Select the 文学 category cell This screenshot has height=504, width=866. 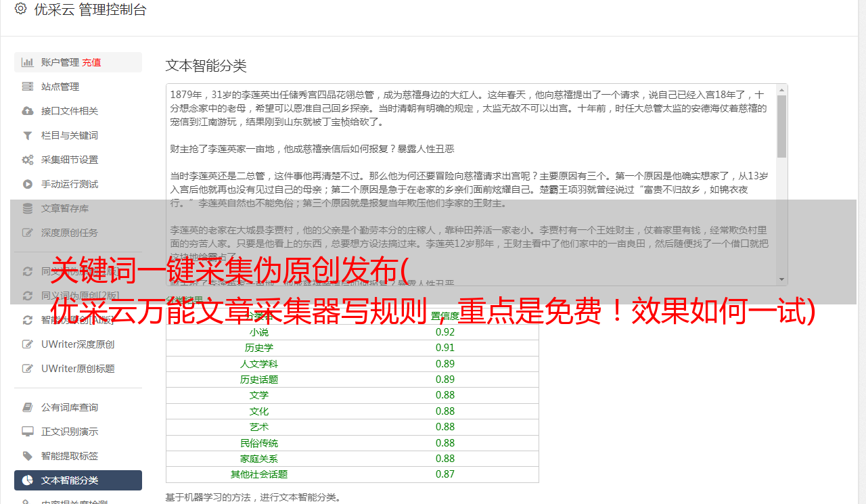(x=259, y=395)
